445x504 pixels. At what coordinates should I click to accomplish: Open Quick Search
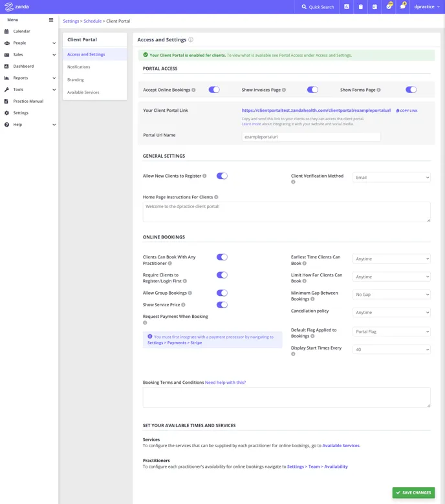pyautogui.click(x=318, y=6)
